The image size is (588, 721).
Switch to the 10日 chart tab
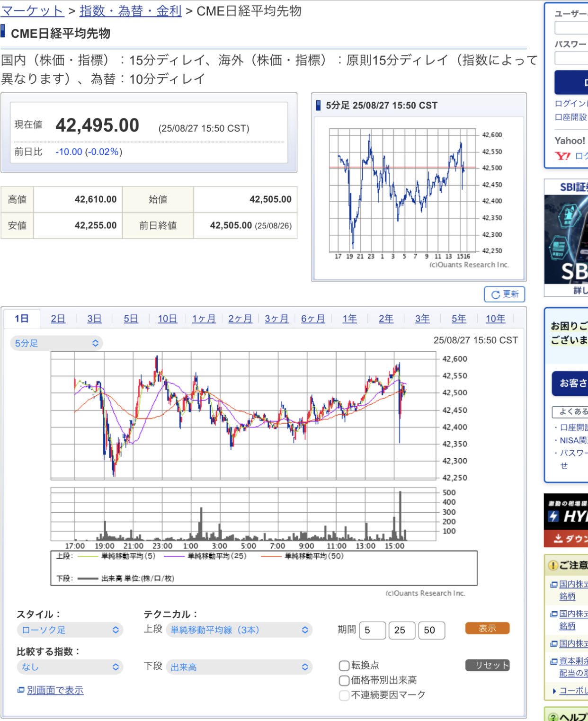point(167,319)
